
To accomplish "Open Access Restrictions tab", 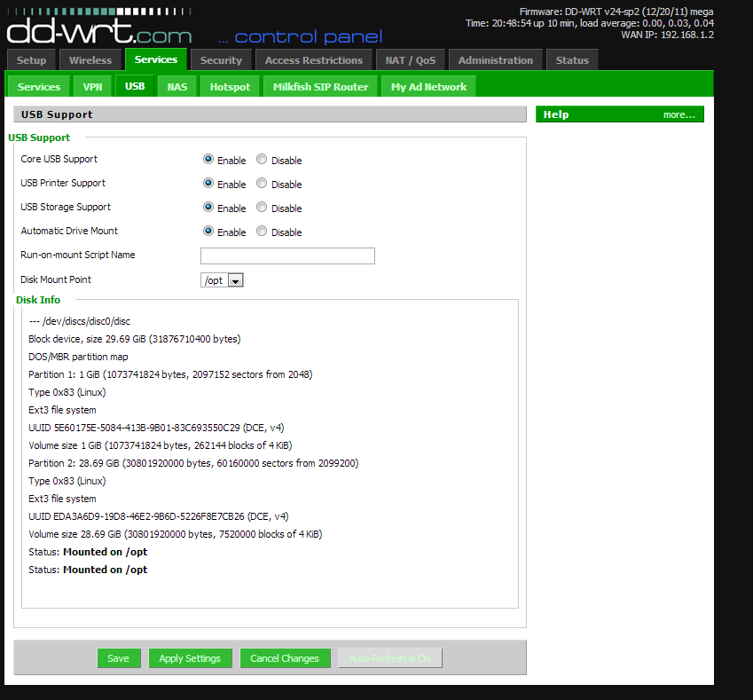I will (x=314, y=60).
